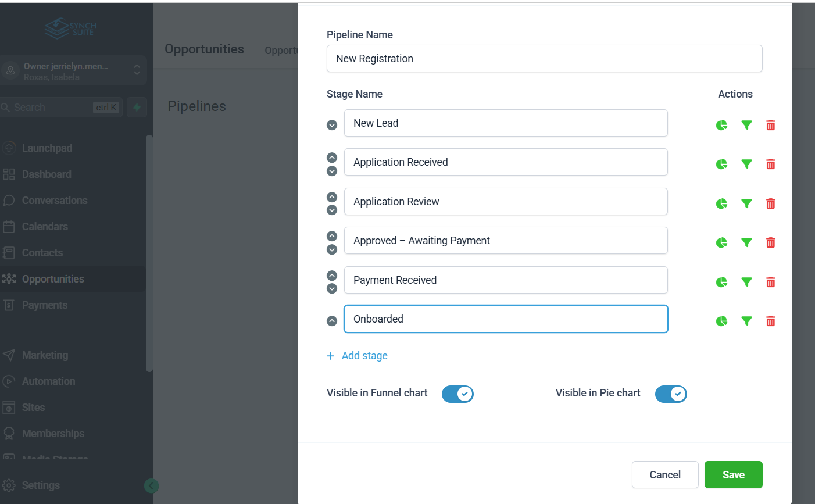Delete the Application Review stage

[770, 203]
